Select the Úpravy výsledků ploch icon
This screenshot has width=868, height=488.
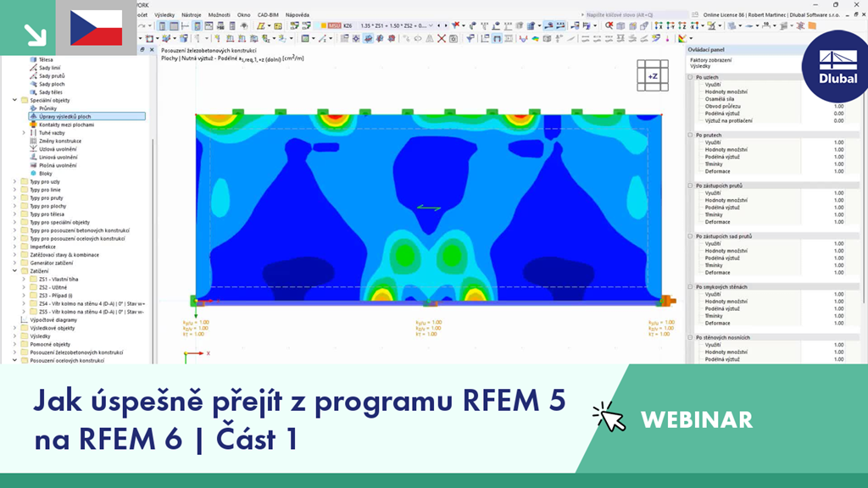(34, 116)
